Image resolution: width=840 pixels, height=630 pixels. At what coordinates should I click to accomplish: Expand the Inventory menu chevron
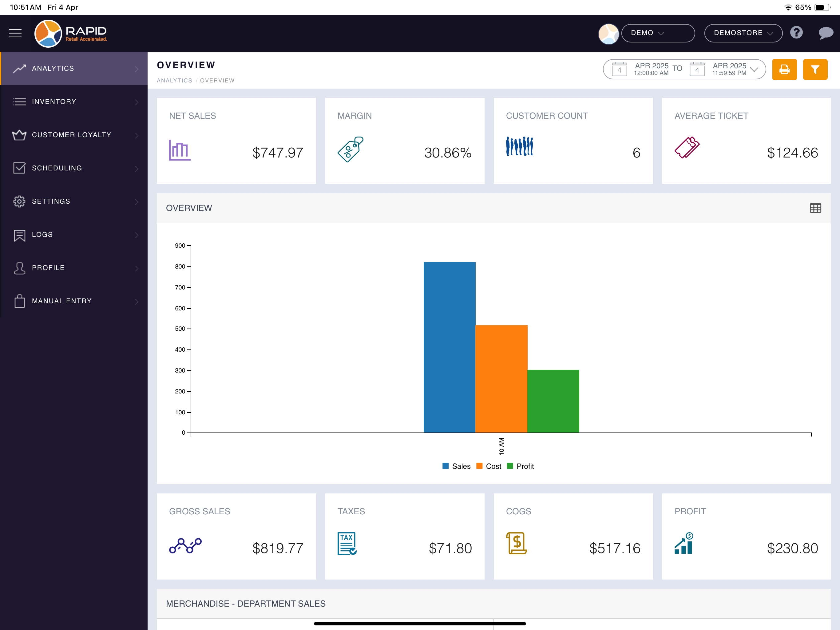[137, 102]
